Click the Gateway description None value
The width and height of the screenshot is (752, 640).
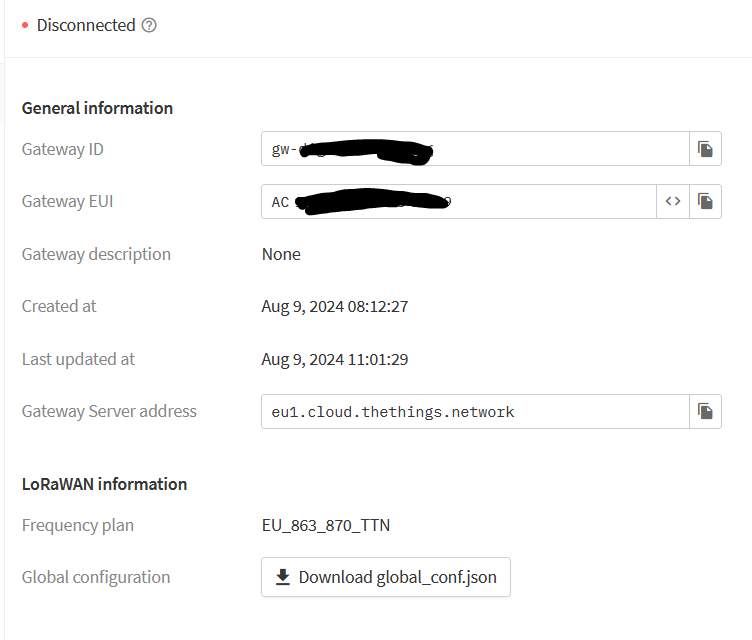click(x=281, y=254)
